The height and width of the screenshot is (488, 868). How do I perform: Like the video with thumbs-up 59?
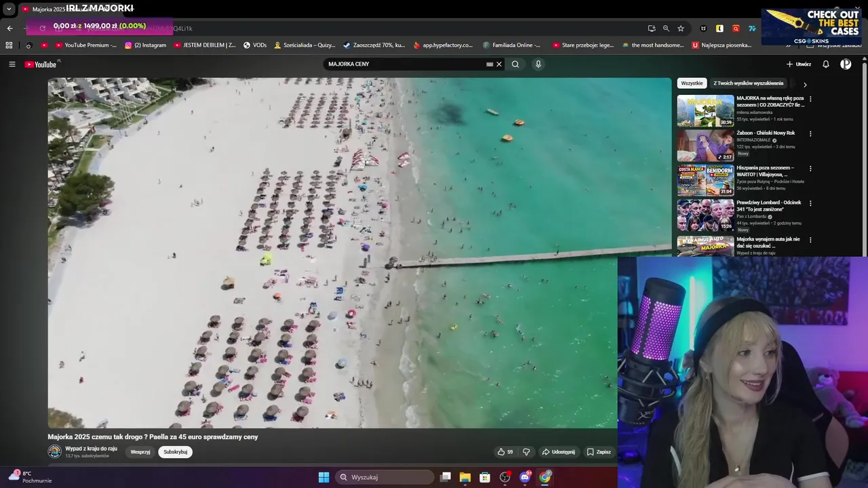tap(505, 452)
